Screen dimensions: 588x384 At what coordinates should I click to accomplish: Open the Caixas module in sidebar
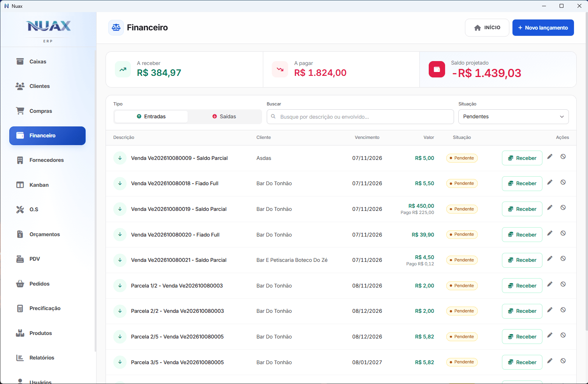[x=48, y=61]
